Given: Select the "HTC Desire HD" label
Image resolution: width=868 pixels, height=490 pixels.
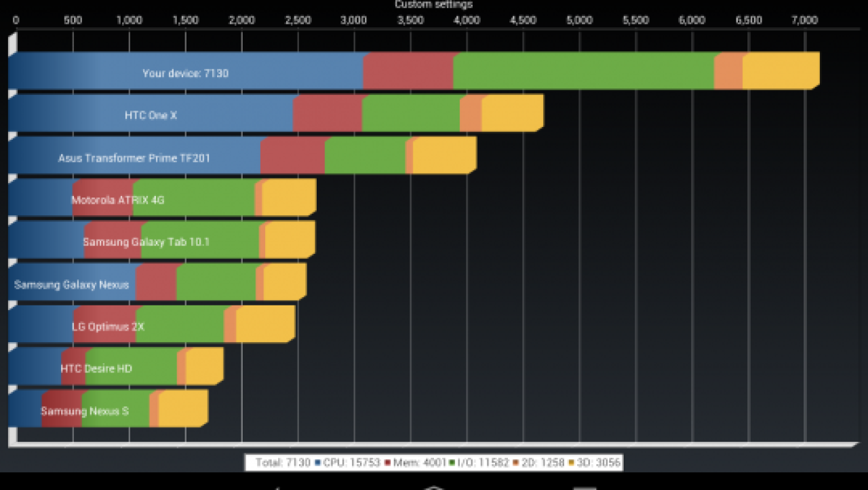Looking at the screenshot, I should click(96, 369).
